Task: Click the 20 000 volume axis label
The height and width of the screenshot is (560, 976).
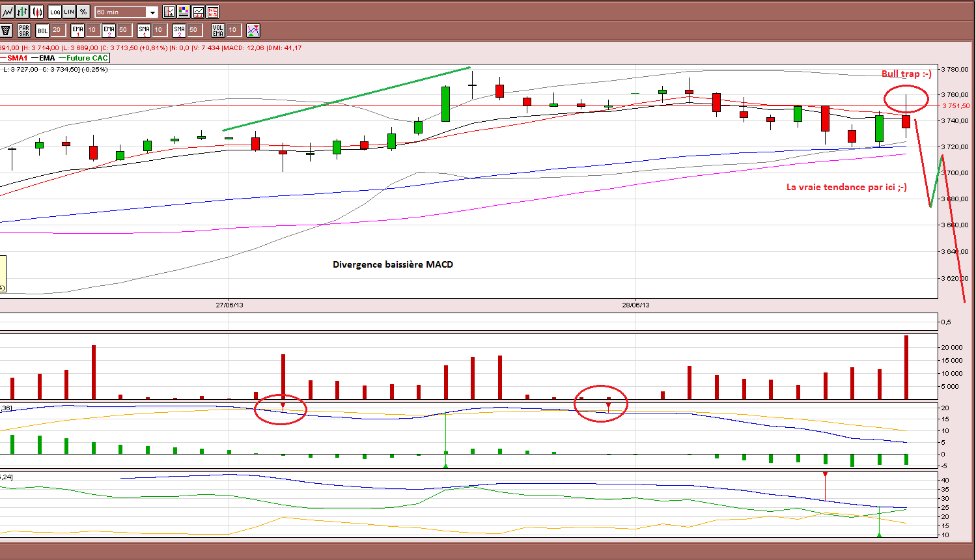Action: click(x=952, y=347)
